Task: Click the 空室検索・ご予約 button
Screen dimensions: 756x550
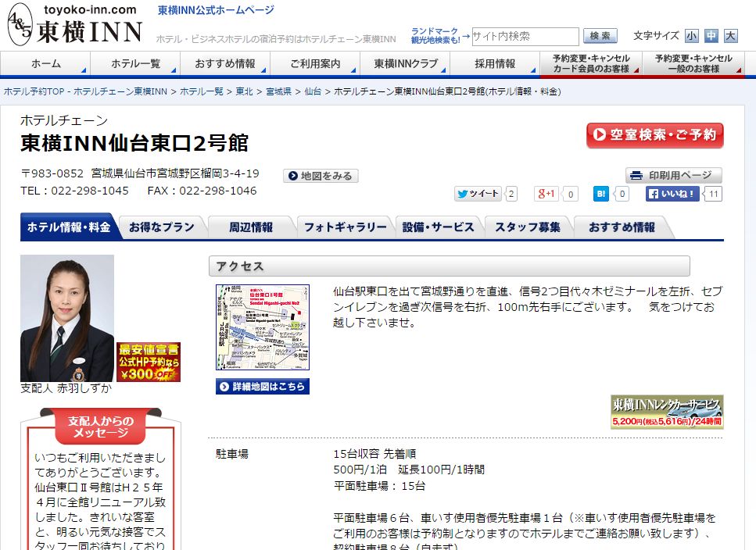Action: coord(654,135)
